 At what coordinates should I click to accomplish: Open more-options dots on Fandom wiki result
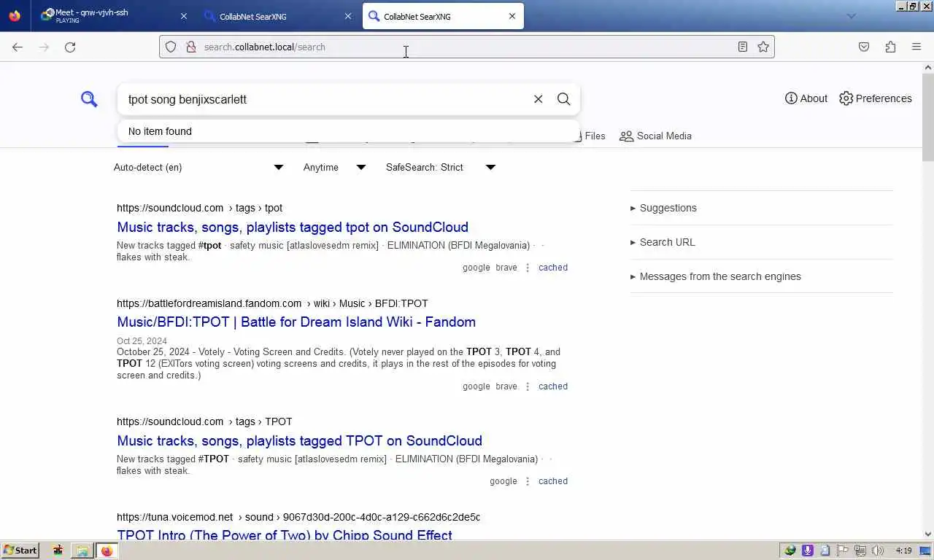coord(528,386)
